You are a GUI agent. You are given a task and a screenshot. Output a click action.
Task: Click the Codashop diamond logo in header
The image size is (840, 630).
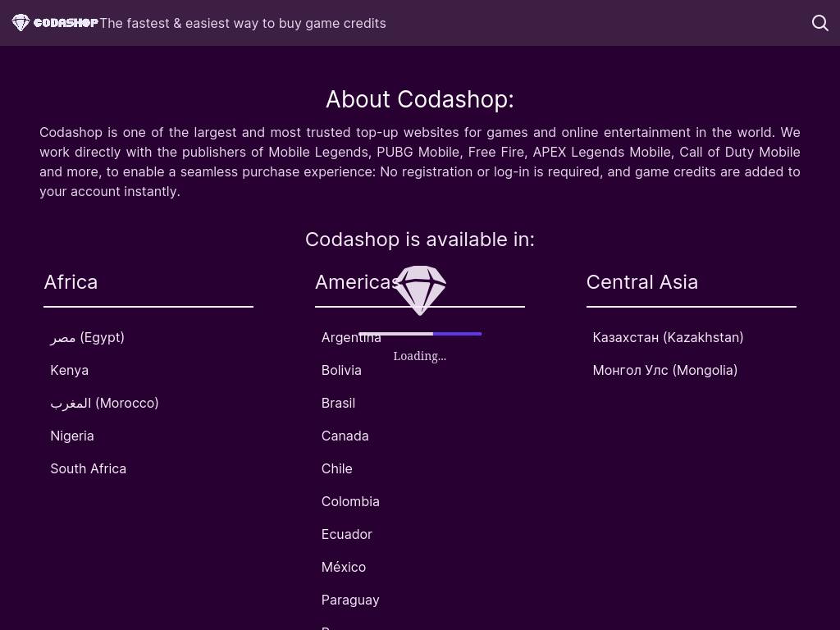pos(21,22)
